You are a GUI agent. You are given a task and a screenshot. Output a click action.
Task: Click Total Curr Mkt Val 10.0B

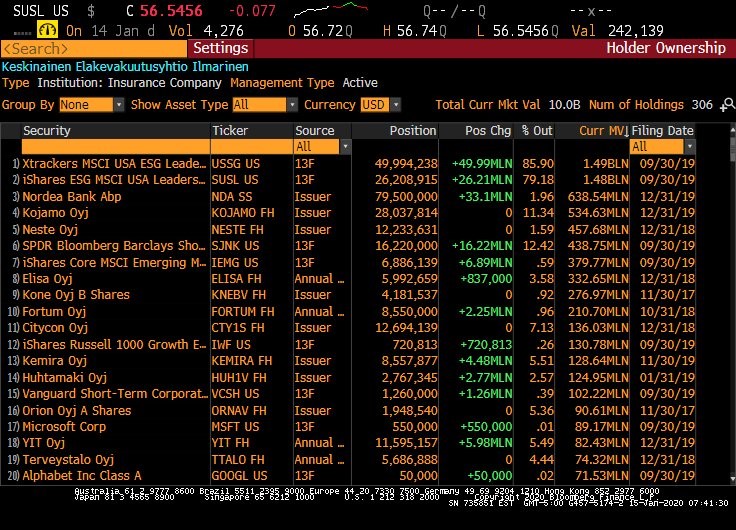point(508,105)
